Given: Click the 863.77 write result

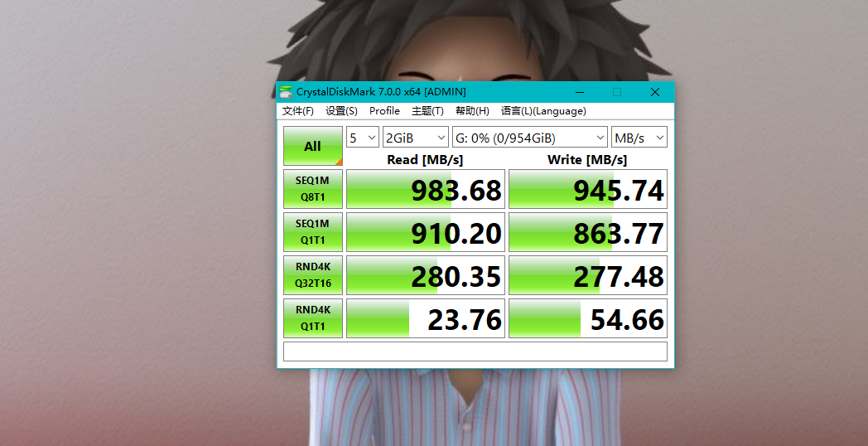Looking at the screenshot, I should click(x=588, y=232).
